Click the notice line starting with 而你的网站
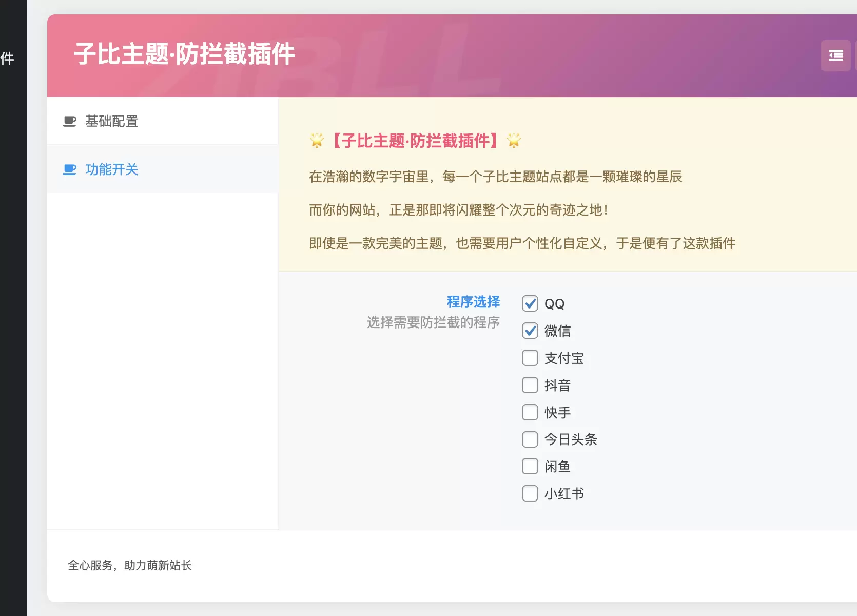Image resolution: width=857 pixels, height=616 pixels. click(459, 210)
